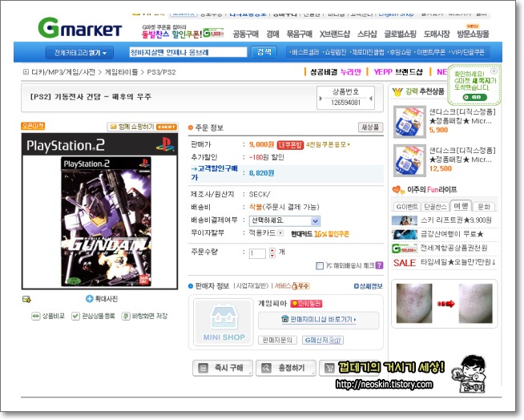524x420 pixels.
Task: Click the 바탕화면 저장 icon
Action: 126,316
